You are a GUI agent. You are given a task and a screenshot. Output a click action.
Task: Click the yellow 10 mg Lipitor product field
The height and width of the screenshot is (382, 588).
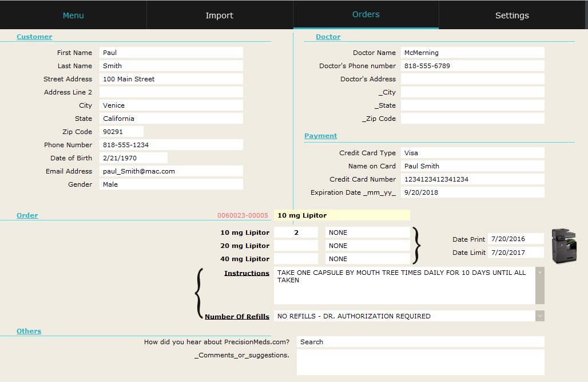pos(342,215)
